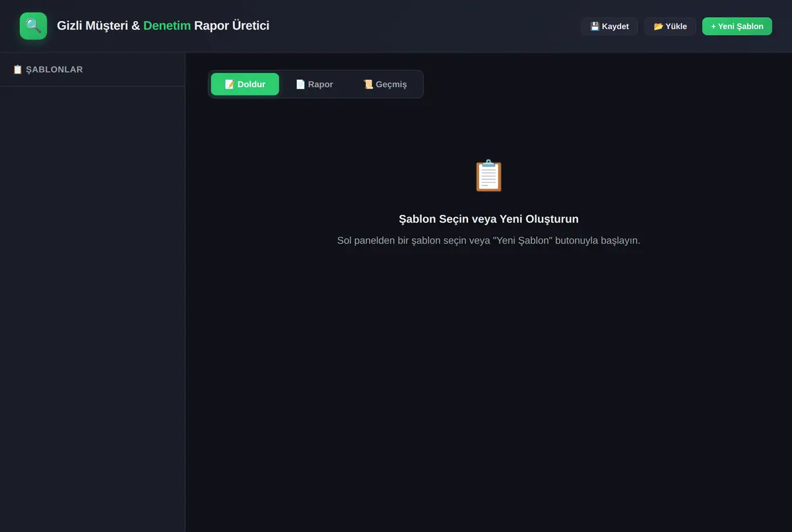
Task: Switch to the Doldur tab
Action: tap(245, 84)
